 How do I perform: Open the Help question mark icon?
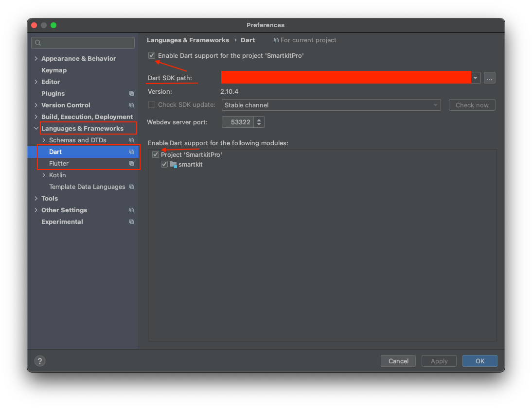39,361
